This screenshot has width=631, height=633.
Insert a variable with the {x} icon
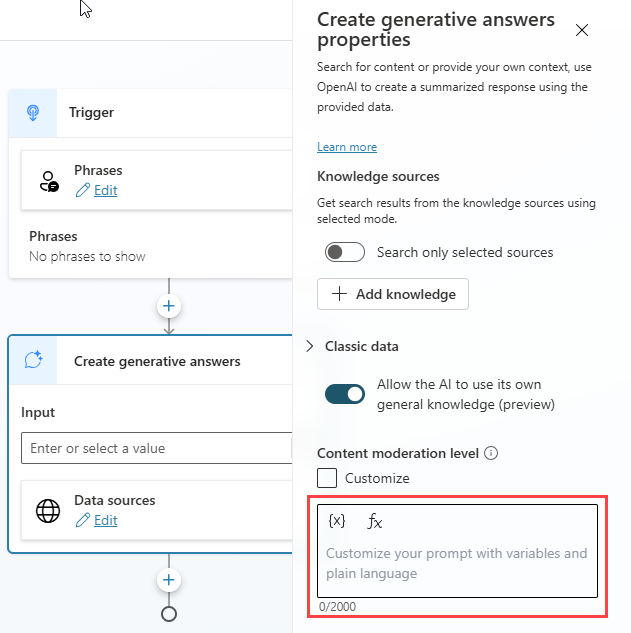[x=337, y=521]
